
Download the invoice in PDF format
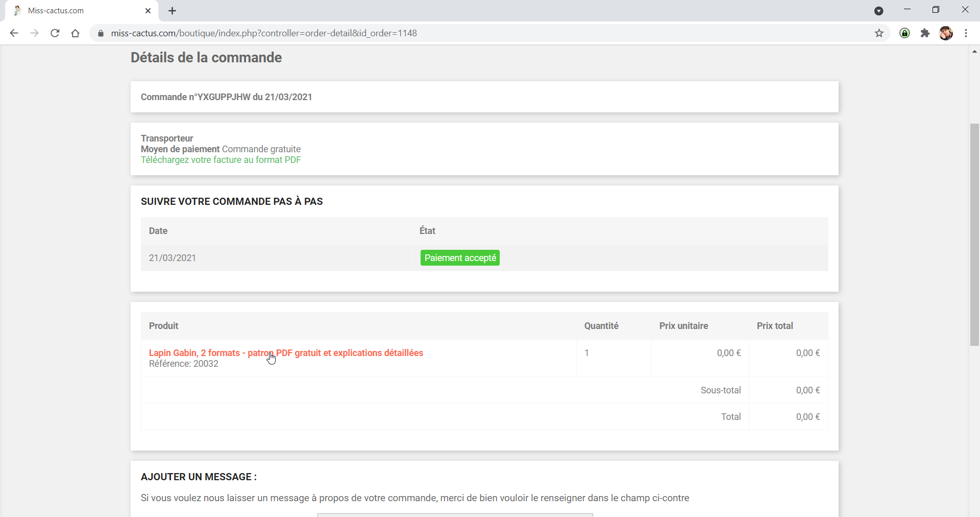coord(220,160)
